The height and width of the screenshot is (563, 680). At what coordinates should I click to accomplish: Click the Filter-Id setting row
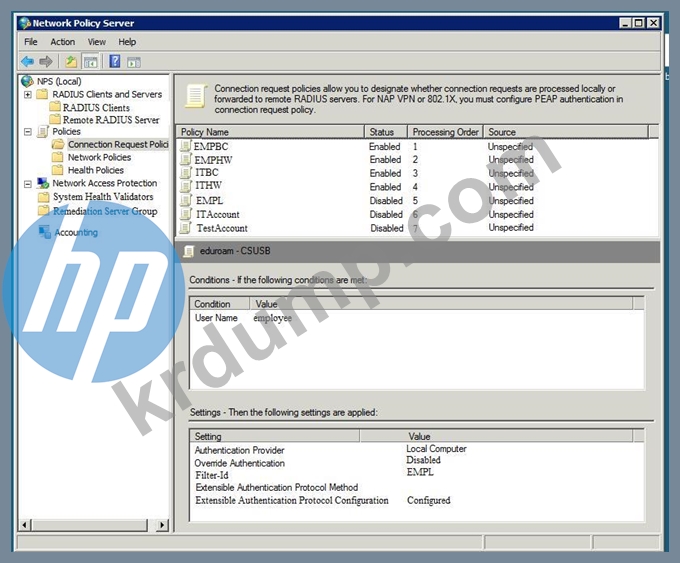click(417, 475)
